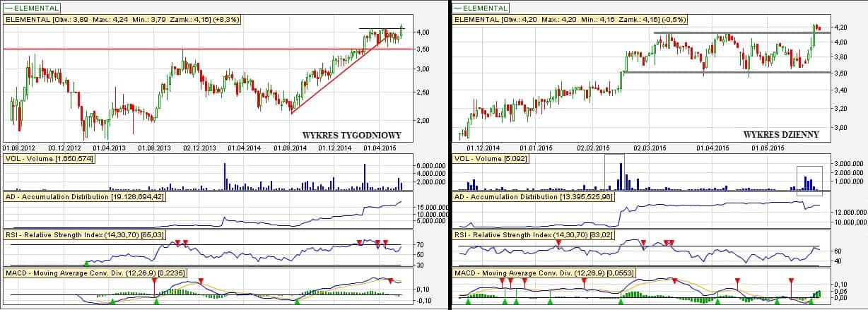Screen dimensions: 868x310
Task: Click the last green arrow in weekly MACD panel
Action: tap(297, 302)
